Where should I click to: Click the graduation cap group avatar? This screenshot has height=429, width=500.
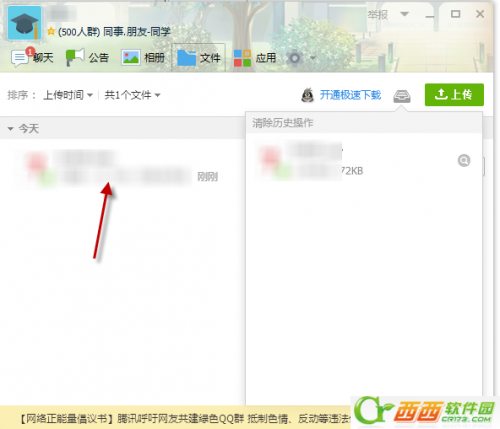pos(24,23)
